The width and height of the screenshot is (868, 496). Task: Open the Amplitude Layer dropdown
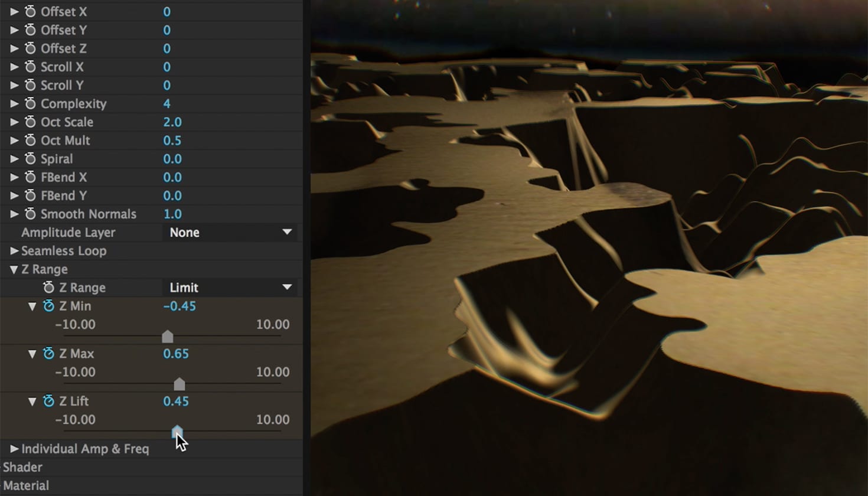pos(230,233)
